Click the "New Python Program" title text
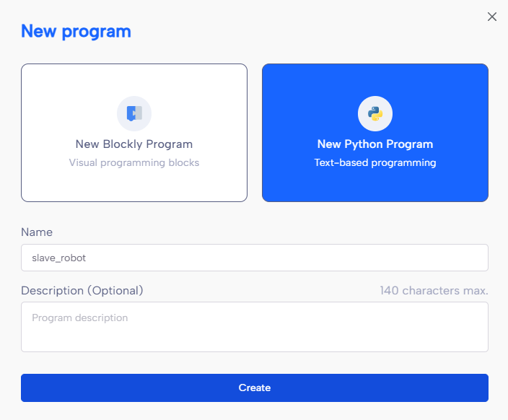 tap(375, 144)
